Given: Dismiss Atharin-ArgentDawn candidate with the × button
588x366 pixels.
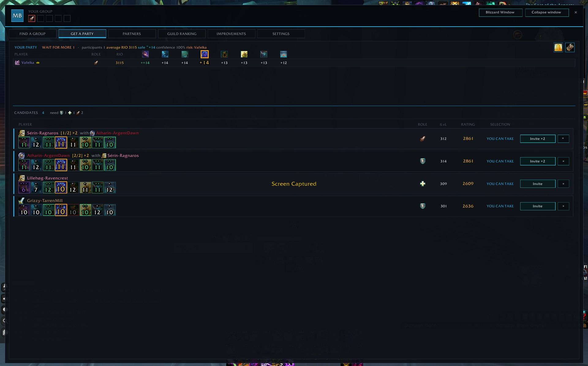Looking at the screenshot, I should [x=563, y=161].
